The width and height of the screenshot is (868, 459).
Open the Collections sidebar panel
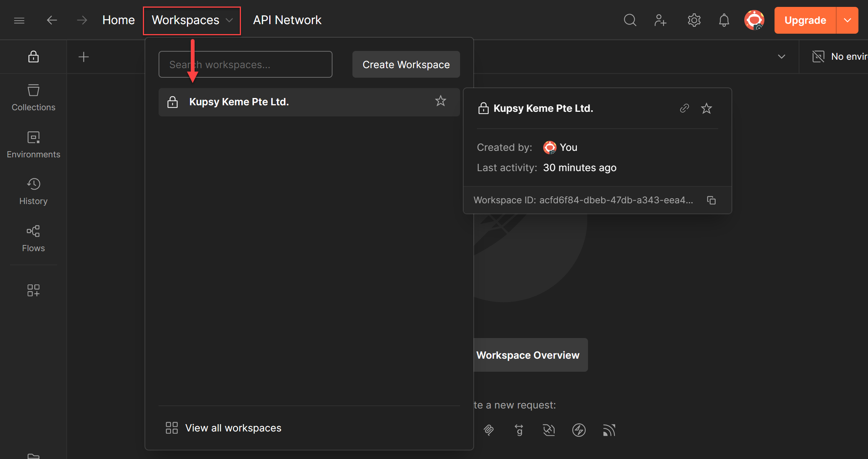pyautogui.click(x=33, y=98)
